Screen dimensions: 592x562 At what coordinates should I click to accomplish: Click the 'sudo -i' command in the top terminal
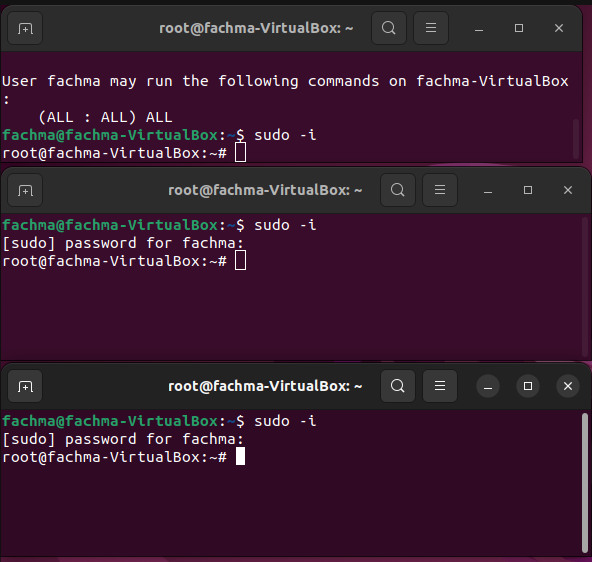point(285,135)
